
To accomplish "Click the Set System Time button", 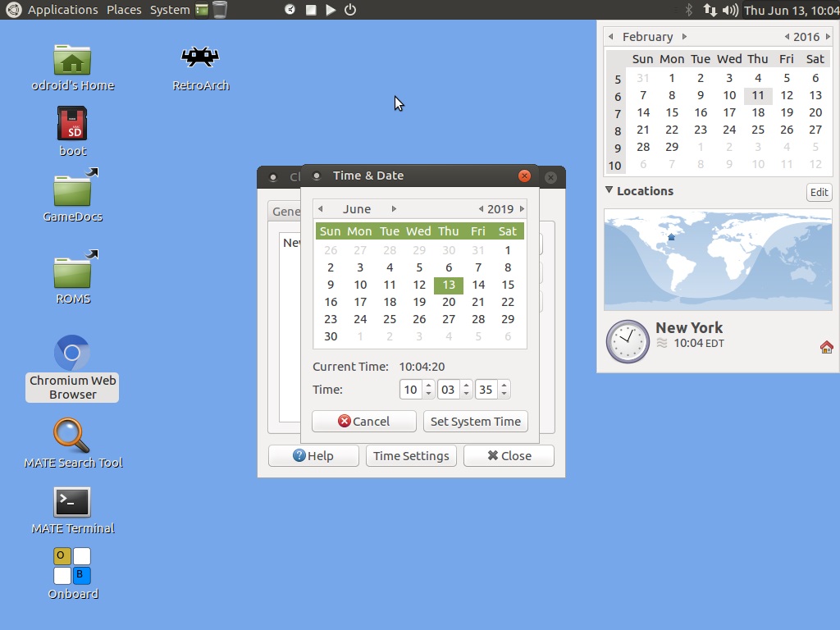I will [x=476, y=421].
